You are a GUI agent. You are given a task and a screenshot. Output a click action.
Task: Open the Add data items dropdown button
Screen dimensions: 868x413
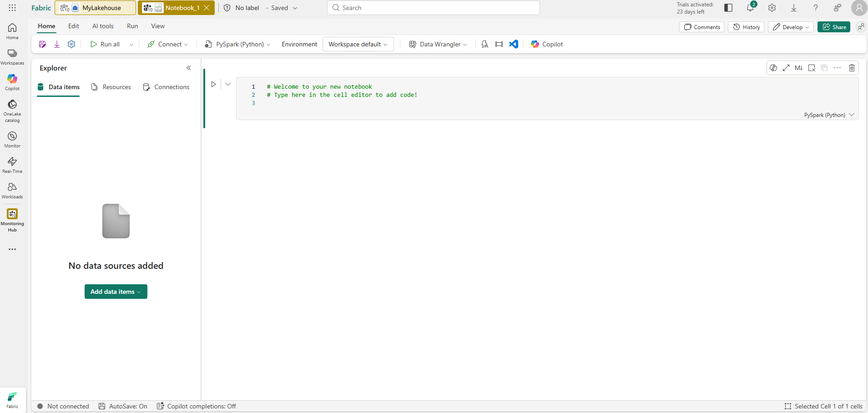tap(116, 292)
